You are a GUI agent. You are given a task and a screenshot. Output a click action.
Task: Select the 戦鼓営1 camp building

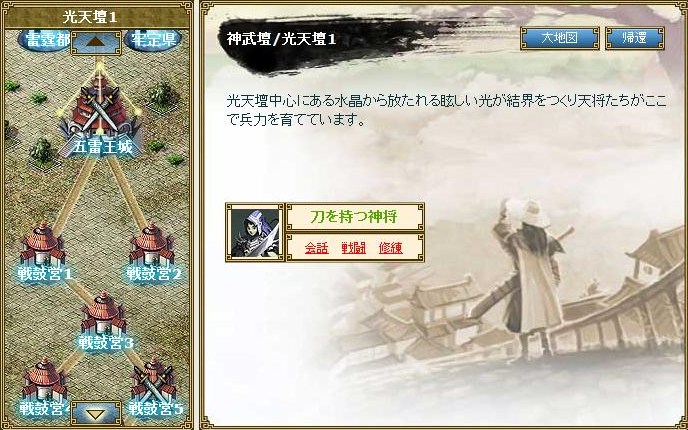[x=43, y=250]
